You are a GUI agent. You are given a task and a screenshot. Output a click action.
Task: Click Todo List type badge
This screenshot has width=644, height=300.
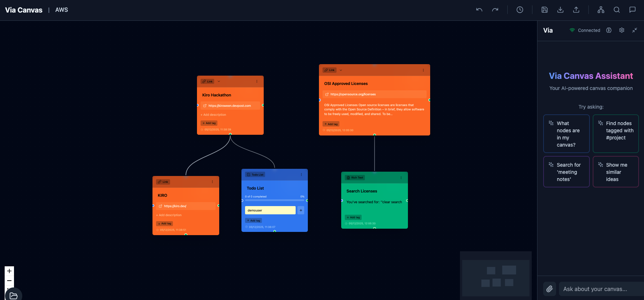255,175
